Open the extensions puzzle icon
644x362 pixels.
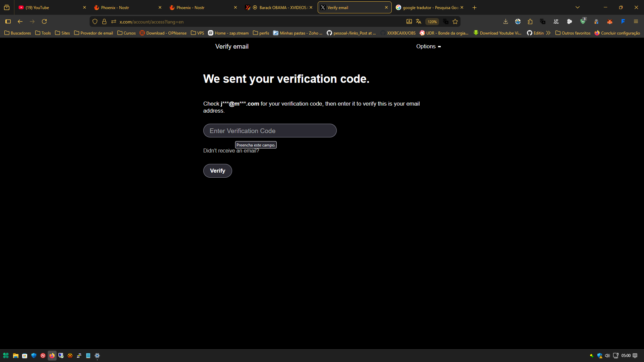click(x=530, y=22)
